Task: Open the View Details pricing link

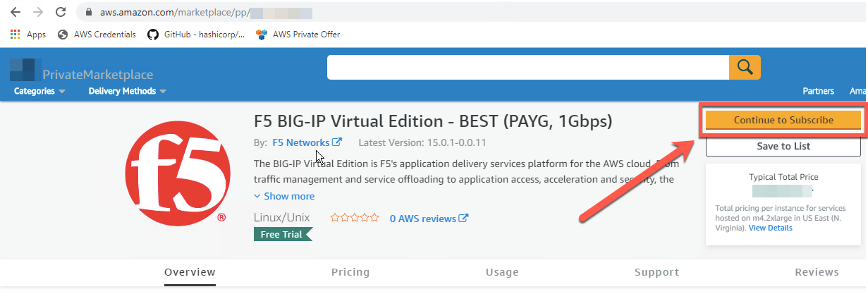Action: coord(770,228)
